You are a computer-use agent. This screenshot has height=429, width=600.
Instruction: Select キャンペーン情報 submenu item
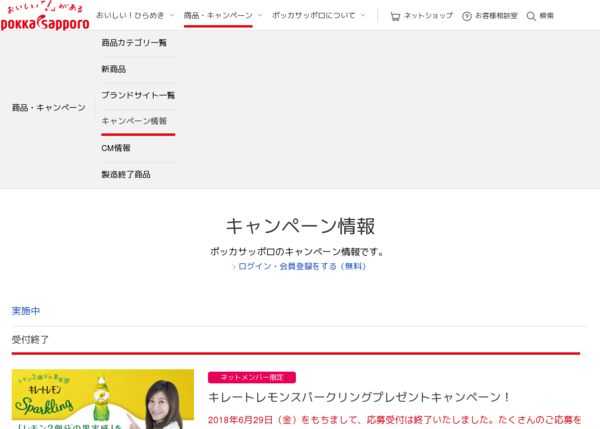pos(134,121)
